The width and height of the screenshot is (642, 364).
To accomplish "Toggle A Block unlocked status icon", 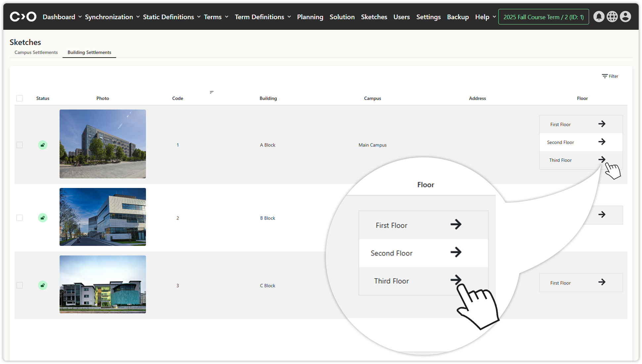I will pyautogui.click(x=43, y=145).
